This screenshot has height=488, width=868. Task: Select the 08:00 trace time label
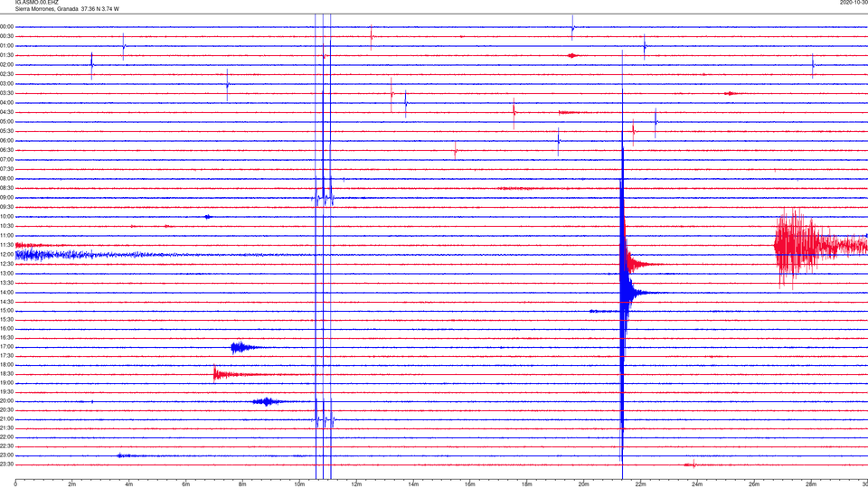[x=7, y=179]
